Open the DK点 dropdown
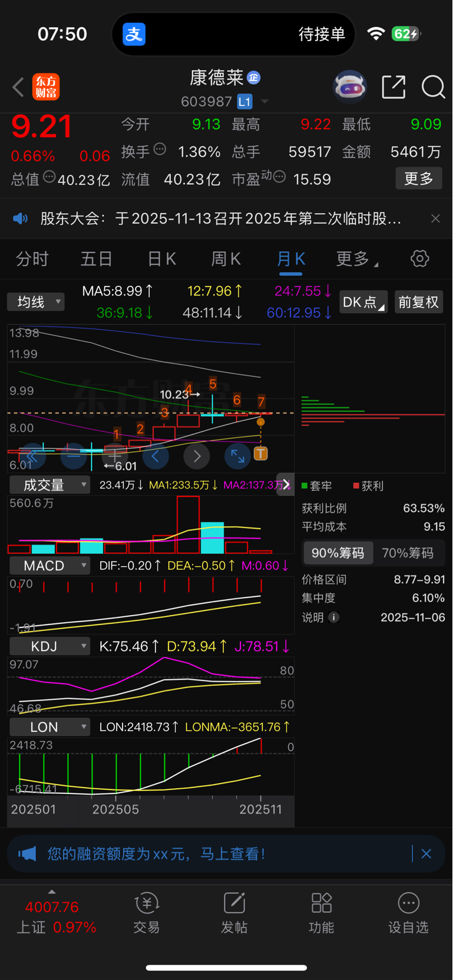This screenshot has height=980, width=453. coord(363,302)
